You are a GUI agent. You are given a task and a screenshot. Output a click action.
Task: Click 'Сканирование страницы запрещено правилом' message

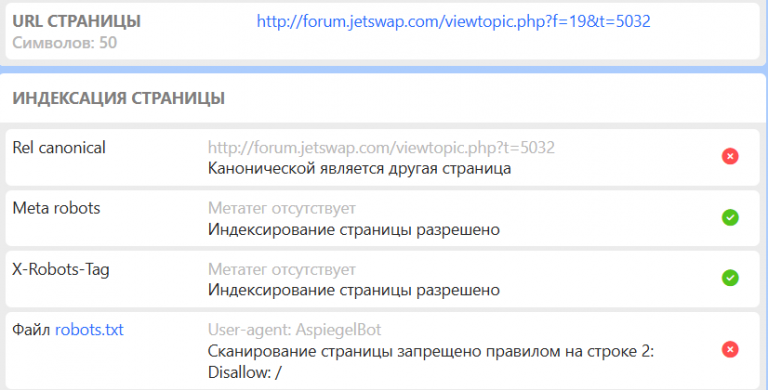[x=431, y=351]
